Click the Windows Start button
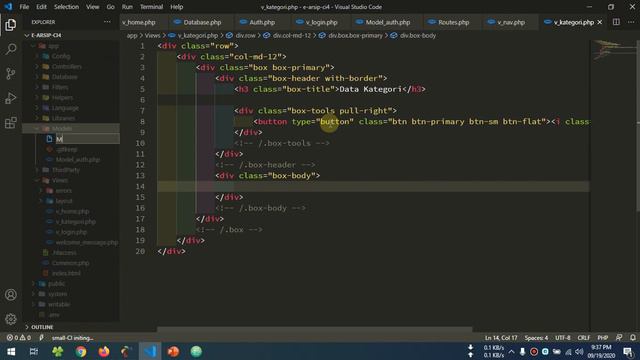640x360 pixels. pos(11,351)
